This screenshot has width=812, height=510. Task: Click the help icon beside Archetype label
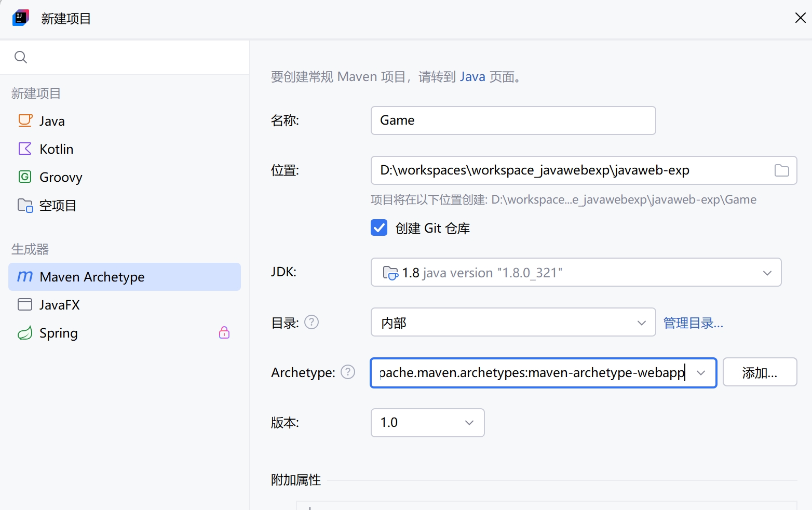pos(348,372)
